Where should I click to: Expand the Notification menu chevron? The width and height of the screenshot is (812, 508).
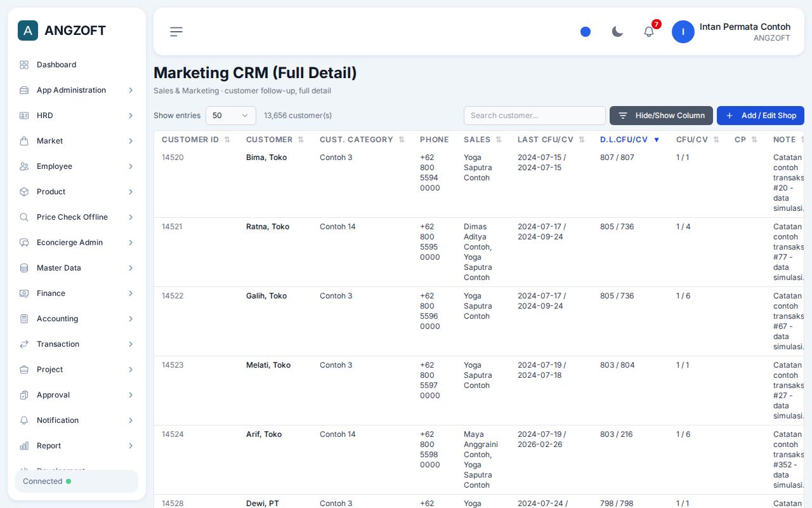131,420
